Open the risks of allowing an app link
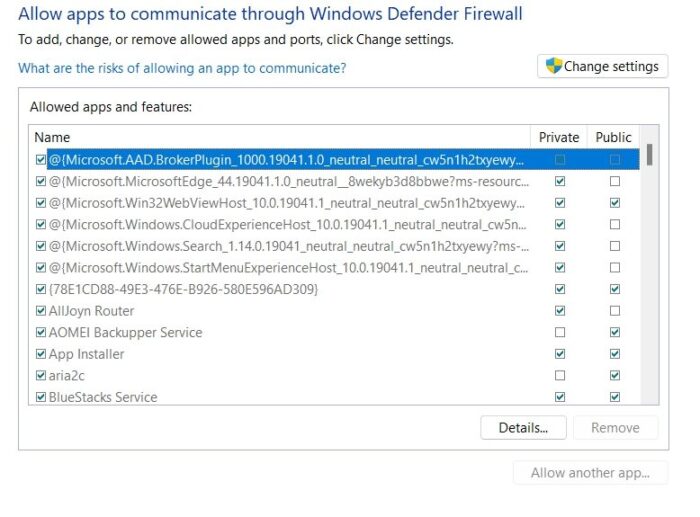Screen dimensions: 700x517 pyautogui.click(x=182, y=68)
